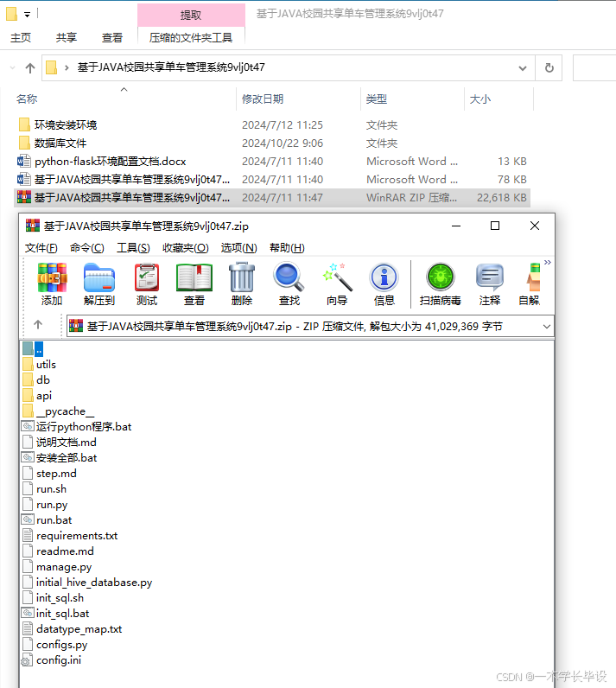Select run.bat in archive list
The image size is (616, 688).
coord(47,520)
